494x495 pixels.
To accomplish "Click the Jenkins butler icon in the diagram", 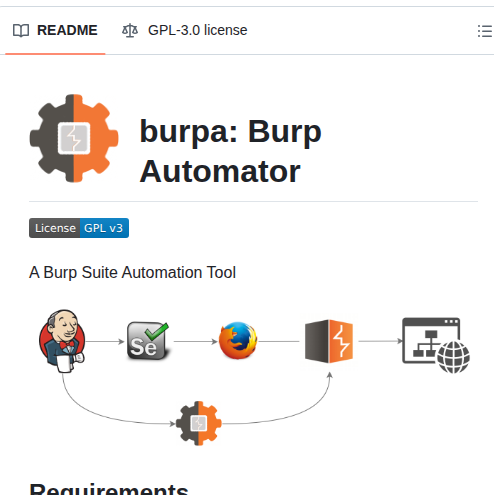I will click(x=62, y=341).
